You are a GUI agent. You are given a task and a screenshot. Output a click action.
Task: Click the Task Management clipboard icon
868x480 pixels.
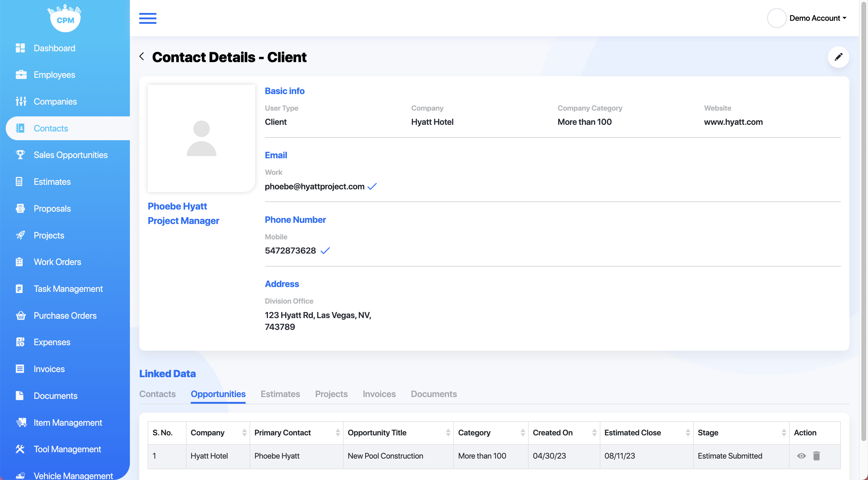(x=19, y=289)
